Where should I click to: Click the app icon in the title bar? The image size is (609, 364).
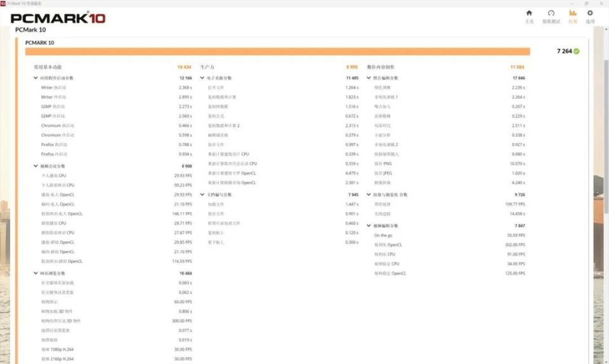[3, 3]
